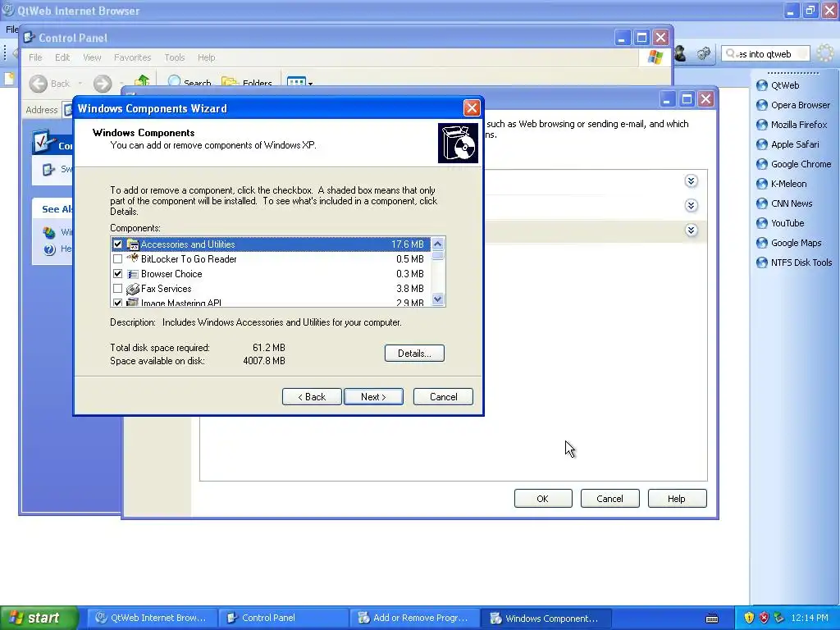Open Opera Browser bookmark
Viewport: 840px width, 630px height.
coord(793,105)
